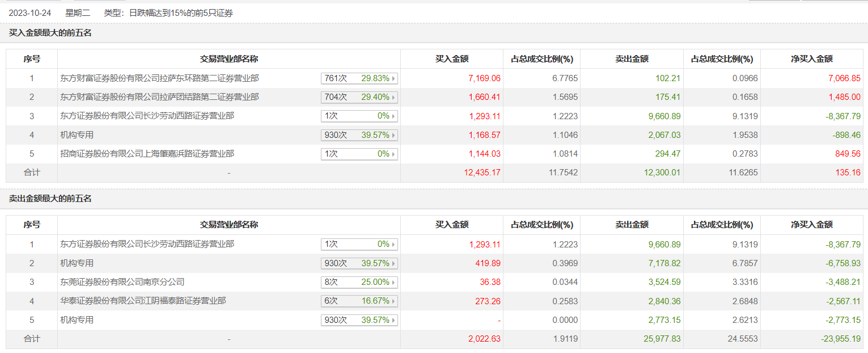The image size is (868, 353).
Task: Open 东莞证券股份有限公司南京分公司 link
Action: point(122,282)
